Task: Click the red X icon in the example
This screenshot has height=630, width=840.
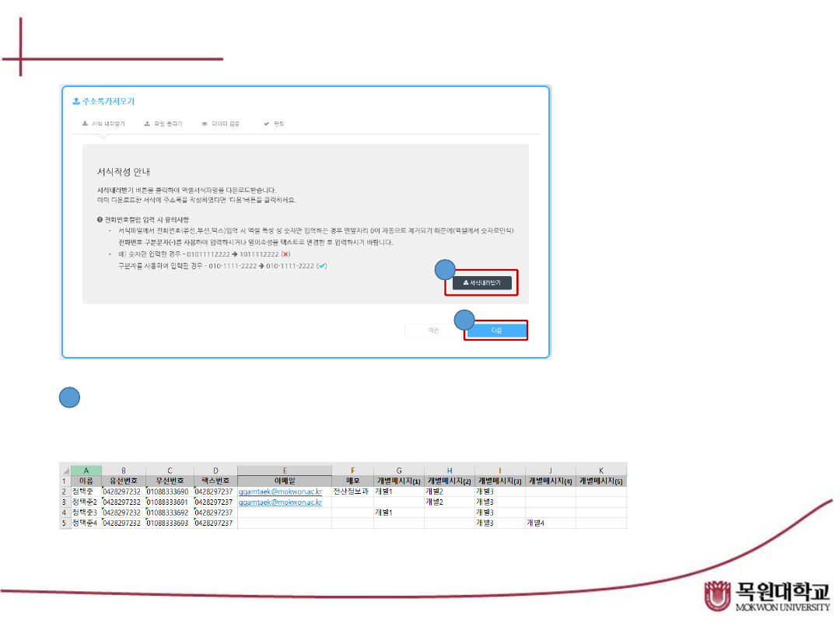Action: [x=285, y=254]
